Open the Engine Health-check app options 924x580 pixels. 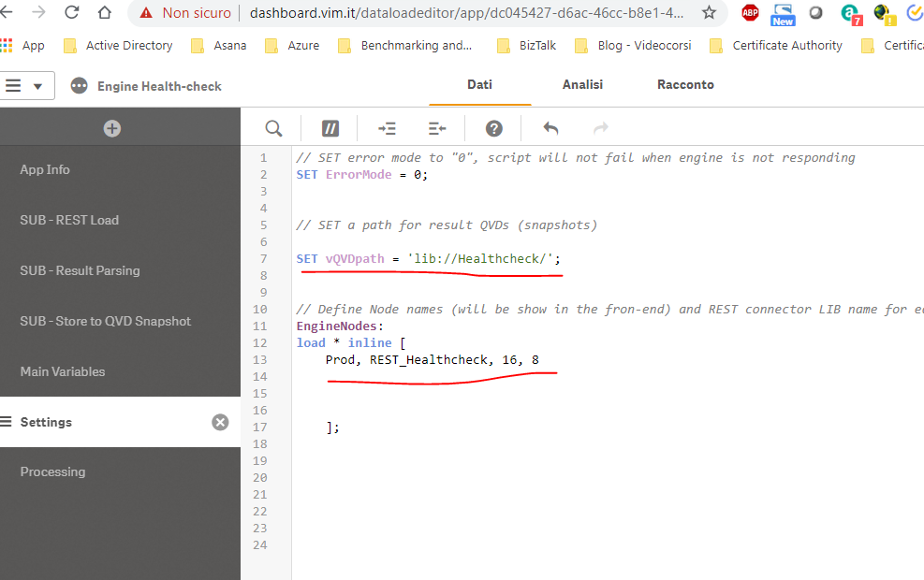pyautogui.click(x=80, y=85)
